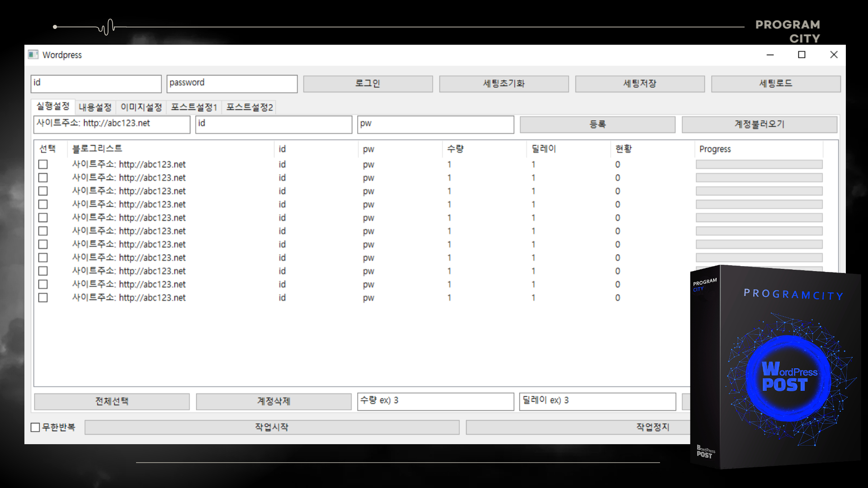
Task: Click the Wordpress app icon in the title bar
Action: [x=33, y=55]
